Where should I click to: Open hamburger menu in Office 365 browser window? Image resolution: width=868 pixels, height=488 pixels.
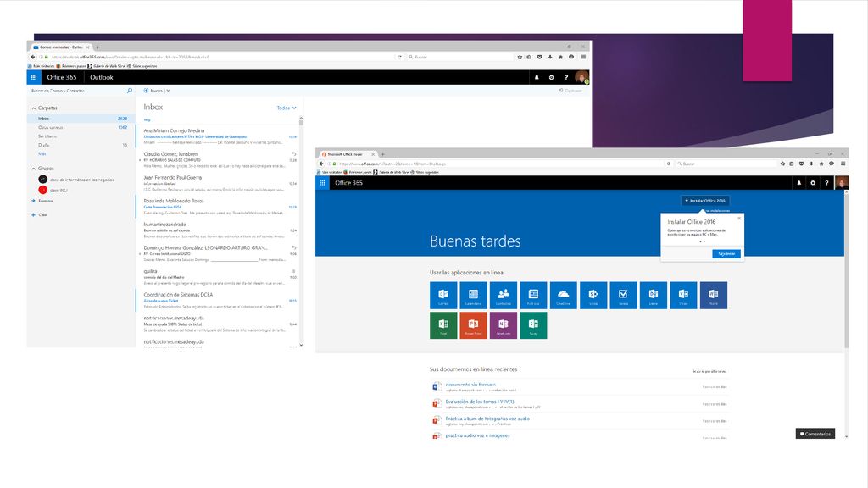843,164
